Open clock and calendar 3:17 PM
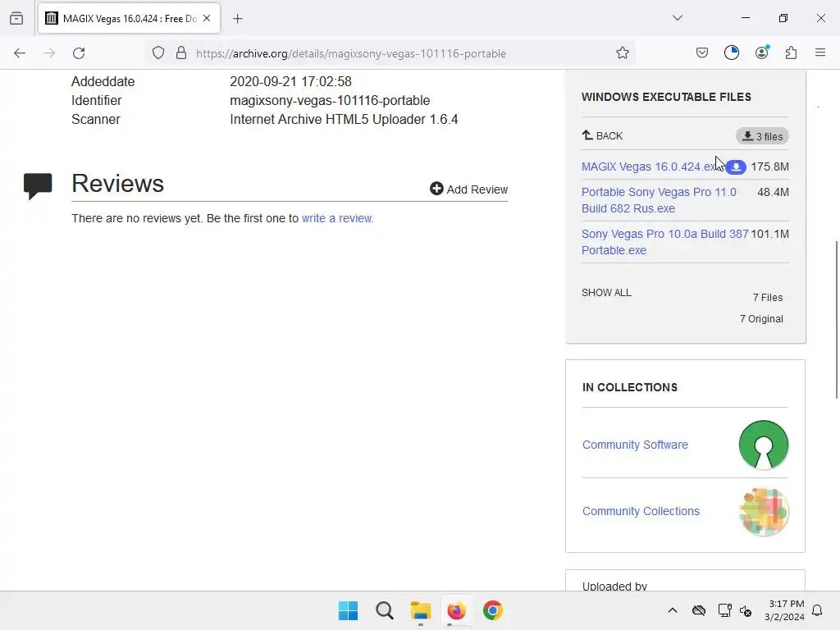The width and height of the screenshot is (840, 630). [x=785, y=610]
